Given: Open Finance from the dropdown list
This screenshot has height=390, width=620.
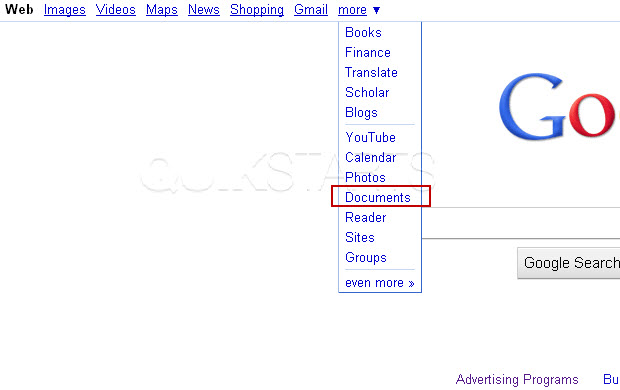Looking at the screenshot, I should [x=368, y=52].
